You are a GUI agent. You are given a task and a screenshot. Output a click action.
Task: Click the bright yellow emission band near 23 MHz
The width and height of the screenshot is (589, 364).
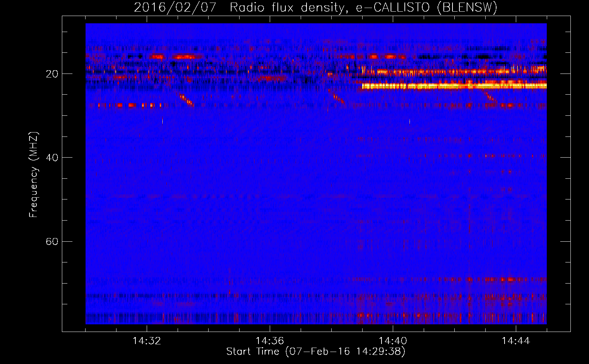tap(454, 86)
